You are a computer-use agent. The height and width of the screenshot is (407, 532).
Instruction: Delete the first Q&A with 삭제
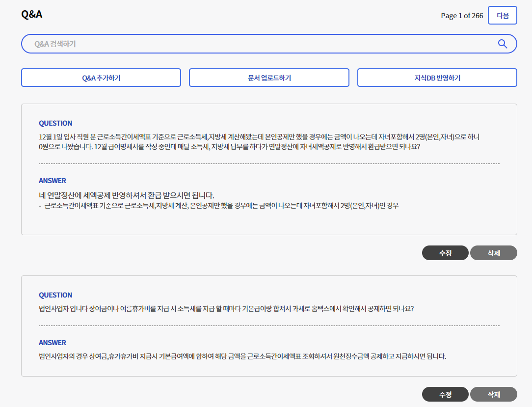click(493, 253)
